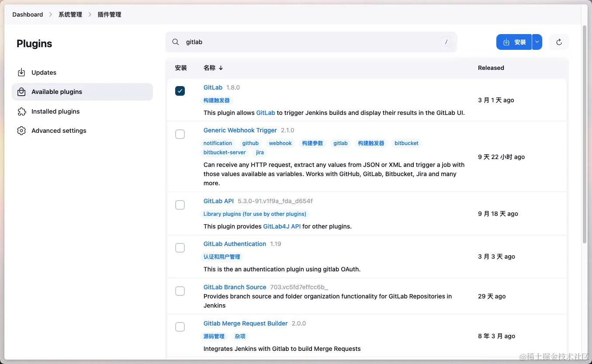This screenshot has width=592, height=364.
Task: Open the Updates section
Action: [x=83, y=73]
